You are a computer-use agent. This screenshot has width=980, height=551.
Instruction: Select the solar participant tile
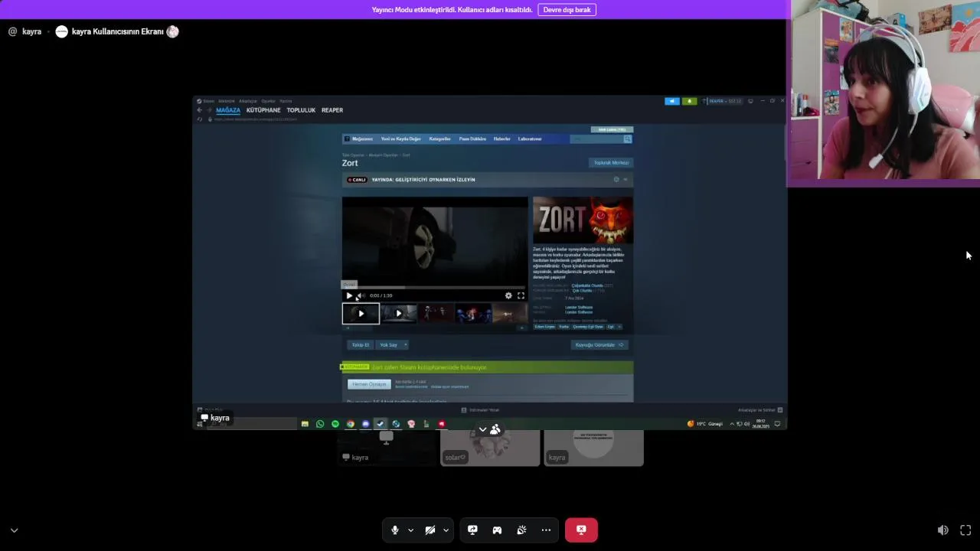click(x=490, y=448)
